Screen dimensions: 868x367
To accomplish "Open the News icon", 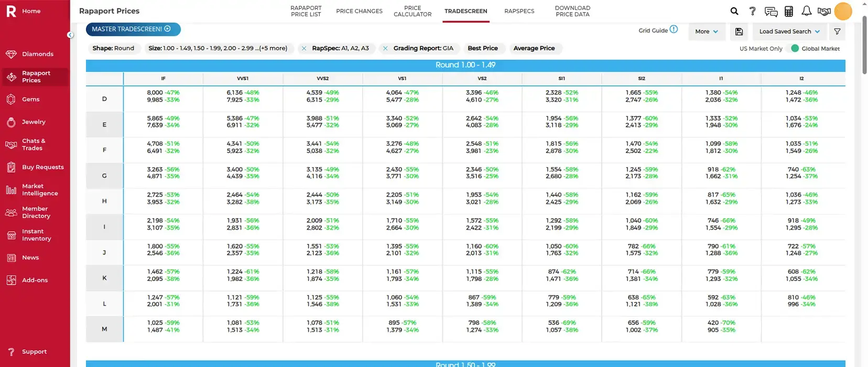I will click(11, 257).
